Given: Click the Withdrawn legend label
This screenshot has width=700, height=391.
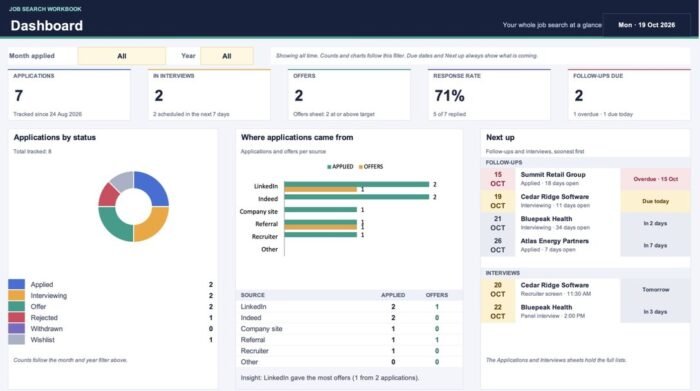Looking at the screenshot, I should 46,329.
